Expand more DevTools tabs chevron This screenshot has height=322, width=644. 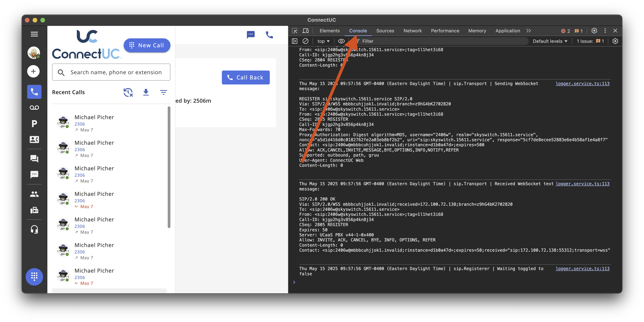529,31
